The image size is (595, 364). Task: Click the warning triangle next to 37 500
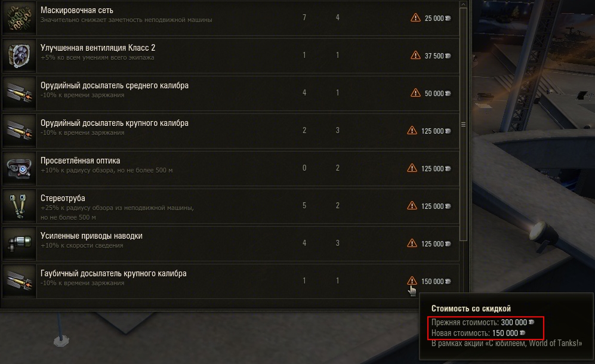(x=415, y=55)
